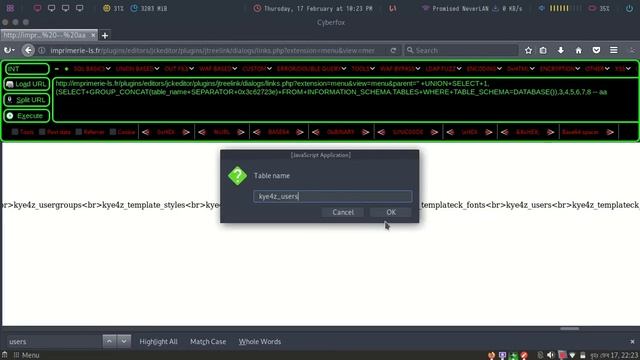Expand the WAF BASED dropdown
The image size is (640, 360).
218,69
